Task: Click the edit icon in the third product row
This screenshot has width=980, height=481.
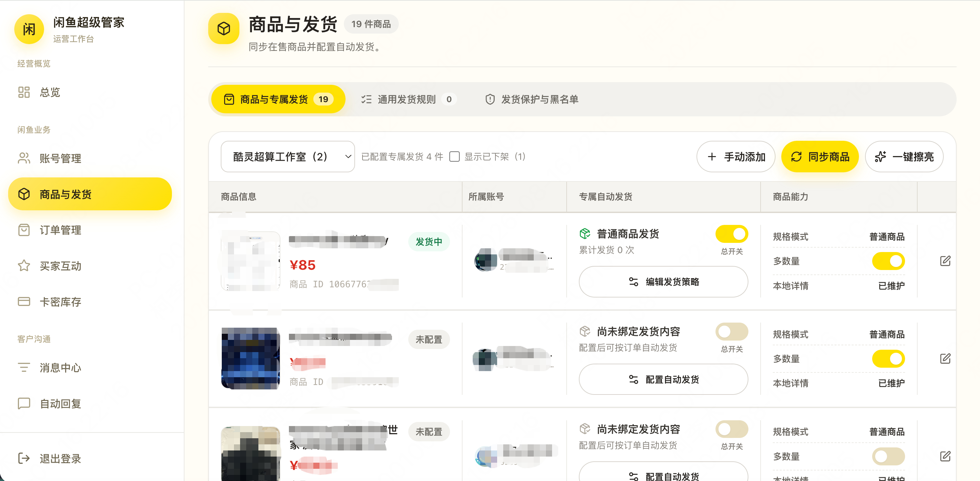Action: pyautogui.click(x=945, y=456)
